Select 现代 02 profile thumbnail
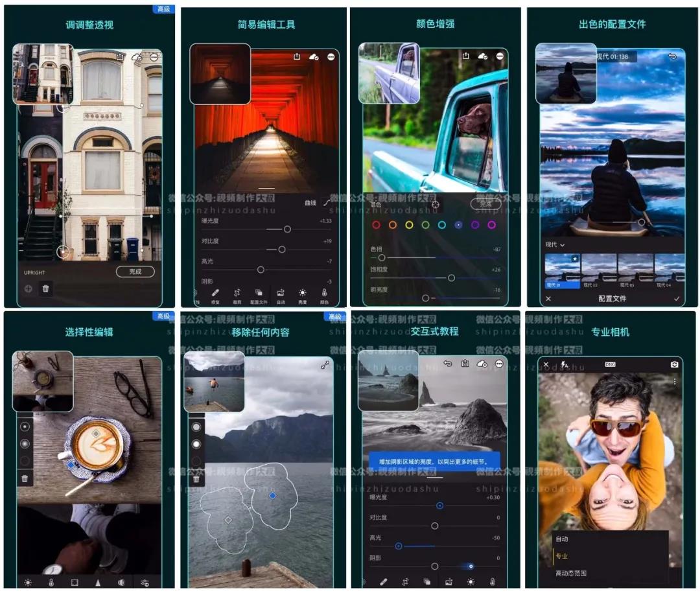Viewport: 700px width, 597px height. coord(599,271)
